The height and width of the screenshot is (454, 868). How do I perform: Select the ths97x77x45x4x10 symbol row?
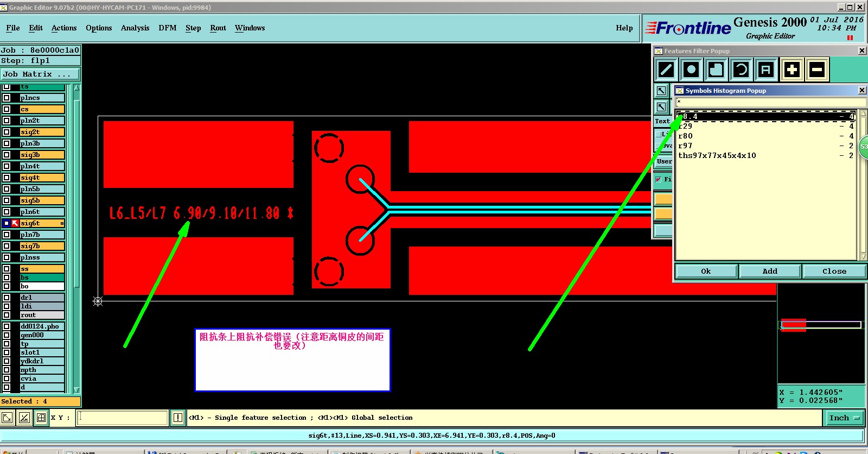point(766,155)
